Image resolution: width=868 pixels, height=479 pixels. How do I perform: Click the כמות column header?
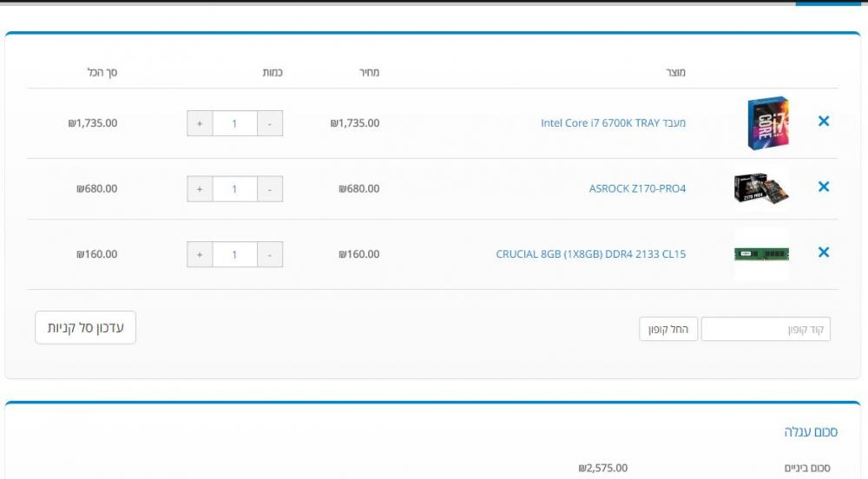pos(273,72)
